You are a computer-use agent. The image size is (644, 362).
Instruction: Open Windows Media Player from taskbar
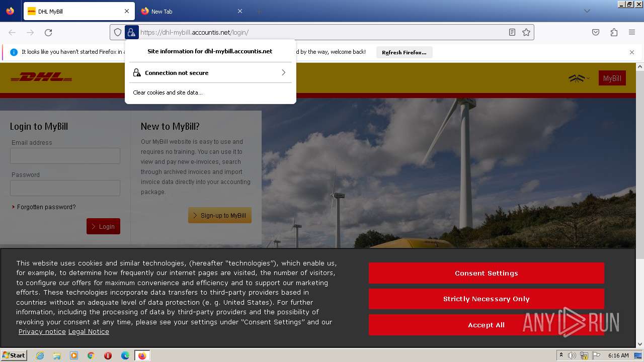click(74, 355)
